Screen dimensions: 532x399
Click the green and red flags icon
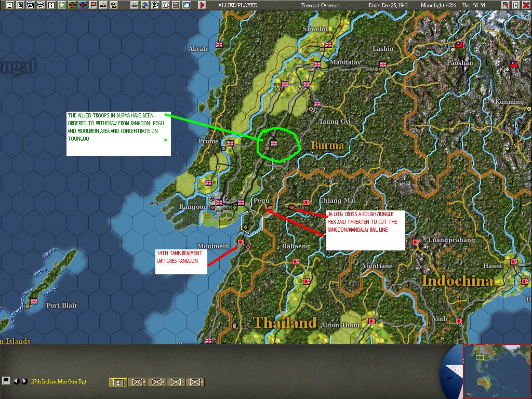505,5
